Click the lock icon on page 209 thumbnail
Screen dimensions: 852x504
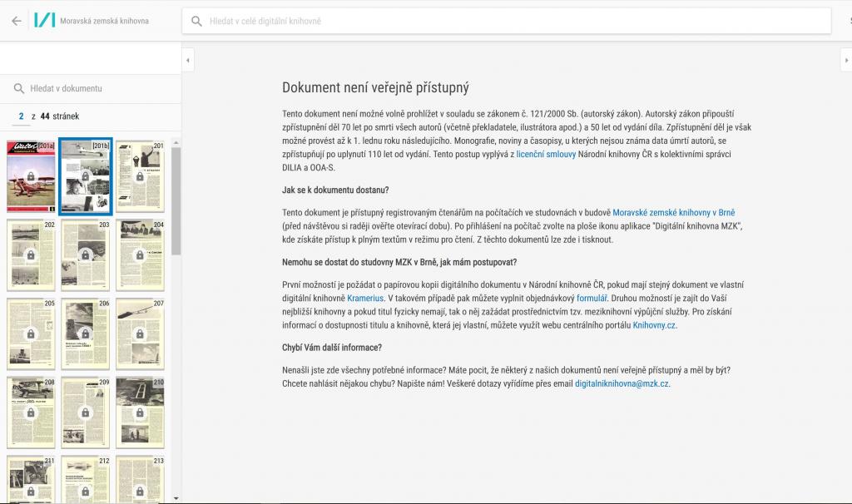(85, 413)
